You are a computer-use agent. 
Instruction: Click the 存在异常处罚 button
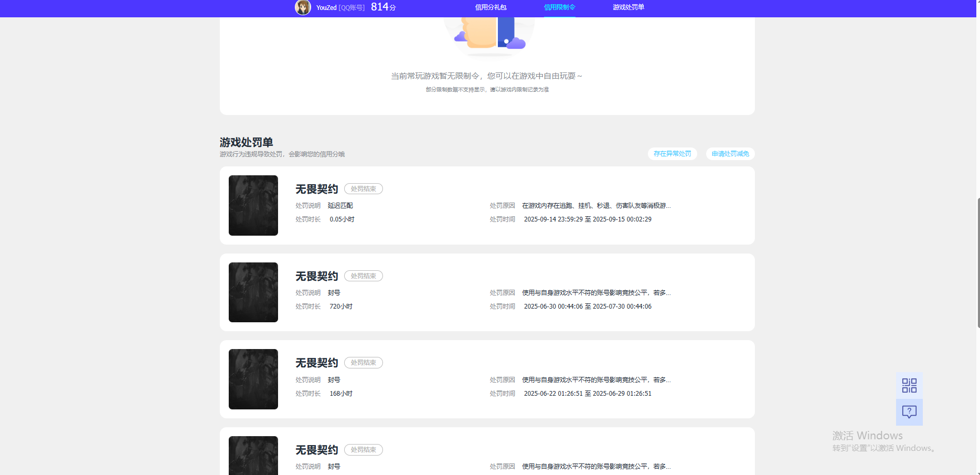point(672,154)
